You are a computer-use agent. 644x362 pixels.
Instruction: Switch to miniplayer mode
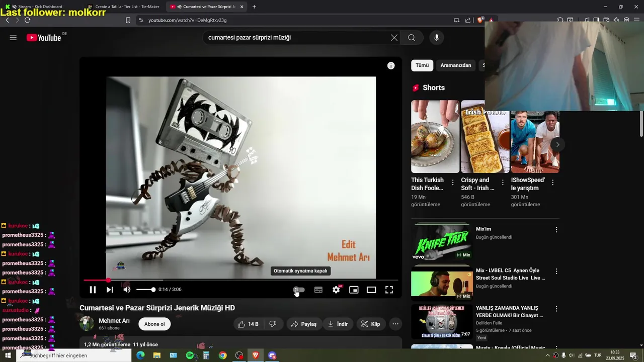(354, 290)
